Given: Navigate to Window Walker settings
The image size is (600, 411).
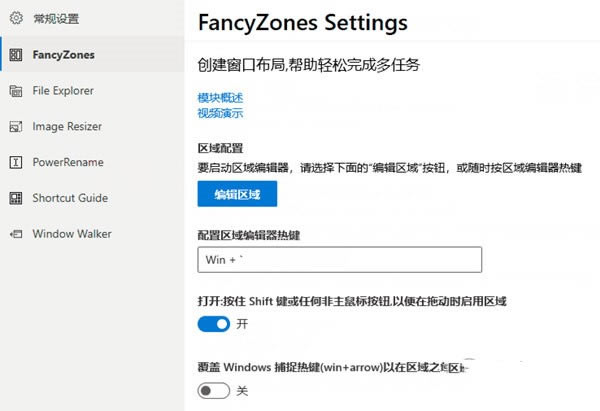Looking at the screenshot, I should point(72,234).
